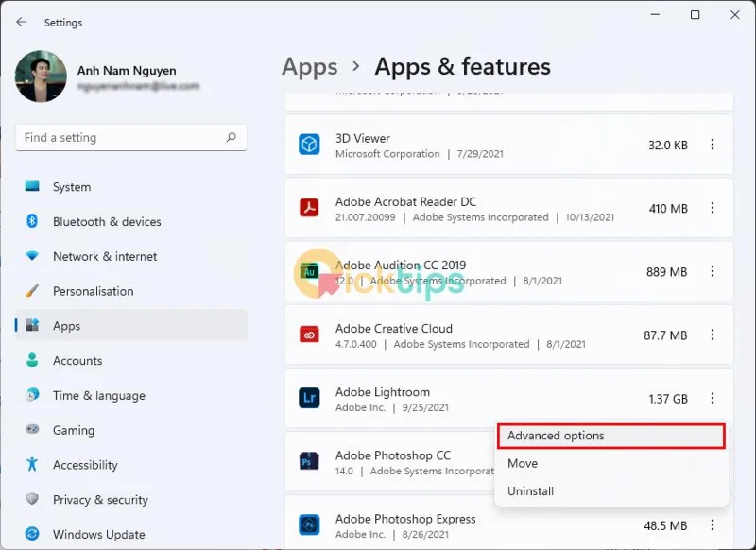Click the Adobe Audition app icon
Screen dimensions: 756x550
pyautogui.click(x=309, y=271)
